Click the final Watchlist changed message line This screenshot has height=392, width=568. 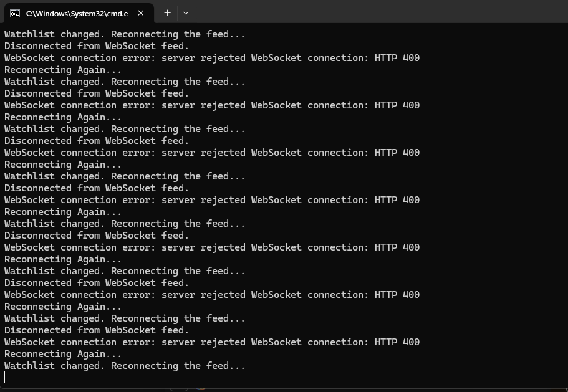125,365
